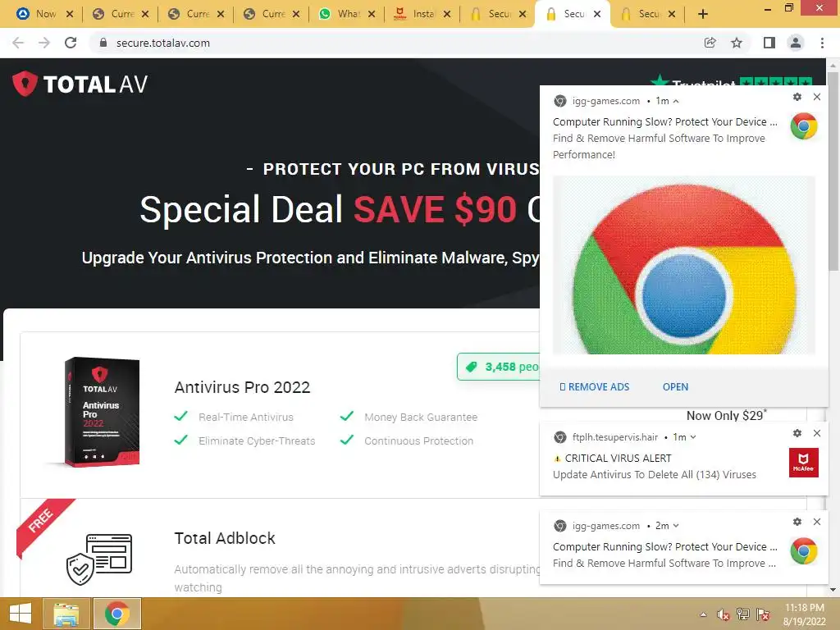The width and height of the screenshot is (840, 630).
Task: Open the side panel icon
Action: (x=769, y=43)
